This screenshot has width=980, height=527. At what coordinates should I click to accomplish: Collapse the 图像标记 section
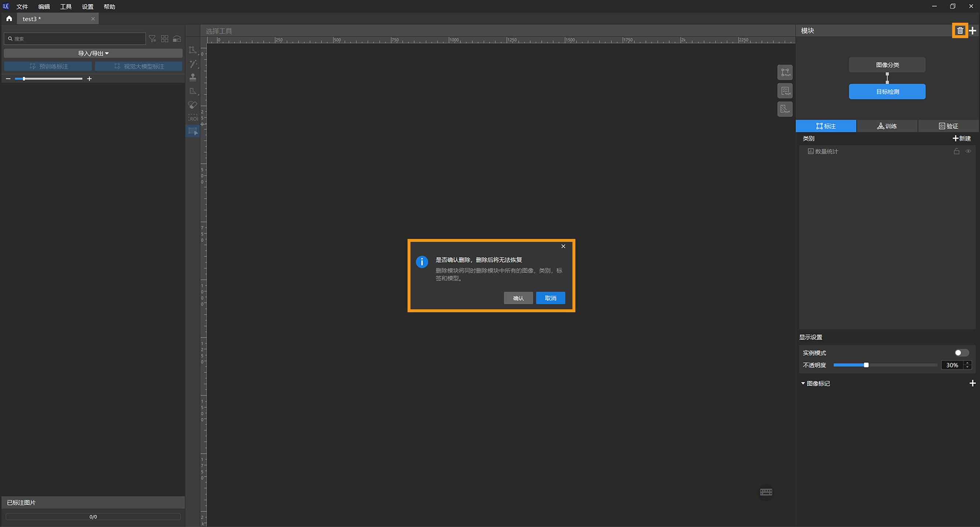coord(803,383)
